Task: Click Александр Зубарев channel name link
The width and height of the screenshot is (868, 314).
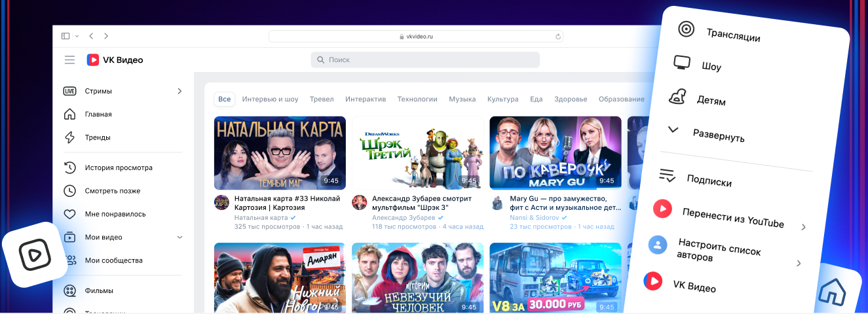Action: tap(404, 217)
